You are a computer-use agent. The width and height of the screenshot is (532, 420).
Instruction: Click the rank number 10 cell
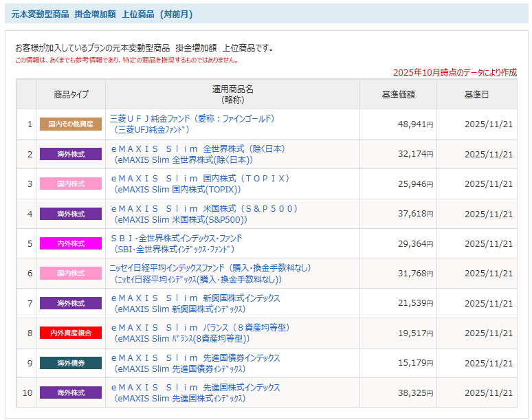[x=27, y=393]
